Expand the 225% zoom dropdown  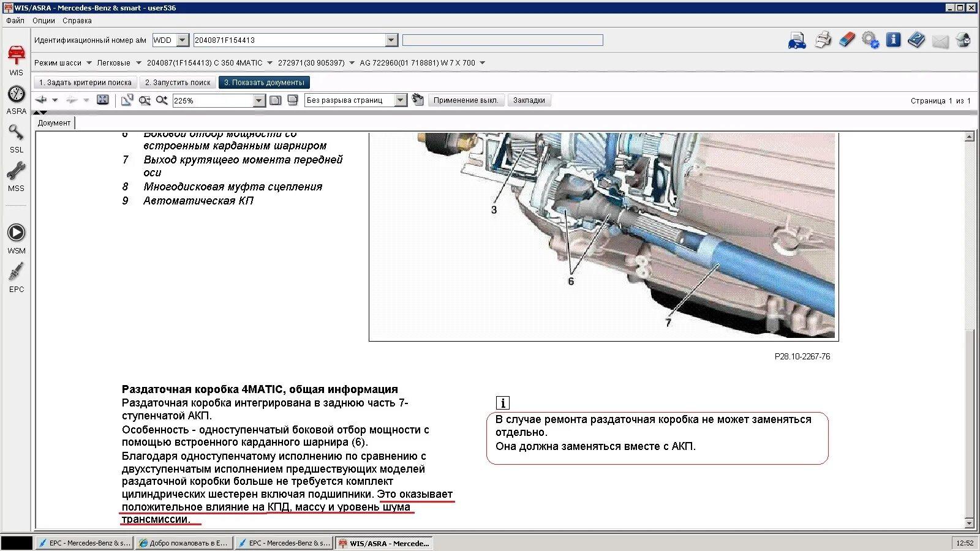[x=258, y=101]
